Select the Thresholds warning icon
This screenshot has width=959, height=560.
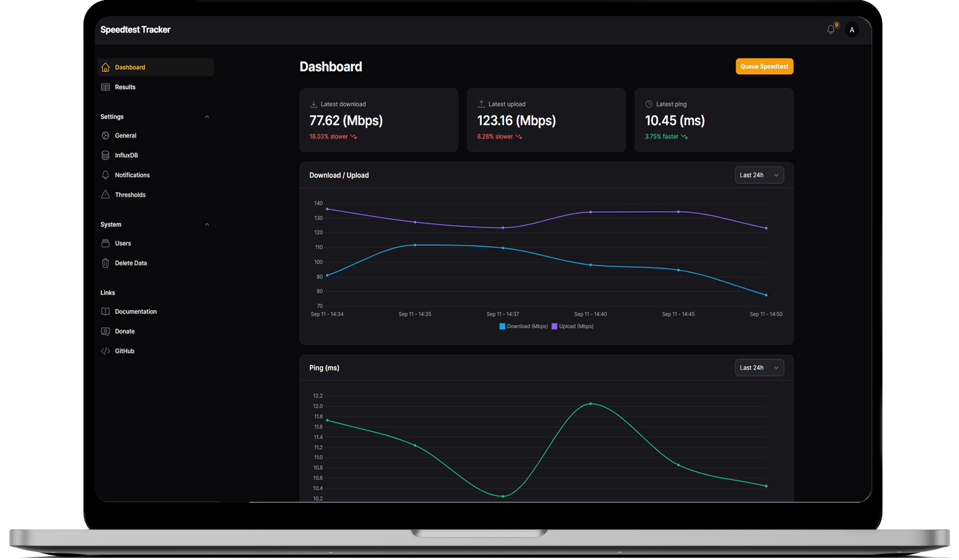(x=105, y=195)
